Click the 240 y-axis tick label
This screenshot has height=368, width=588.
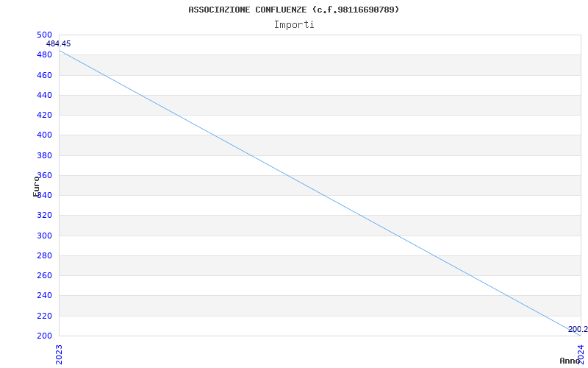pyautogui.click(x=44, y=296)
